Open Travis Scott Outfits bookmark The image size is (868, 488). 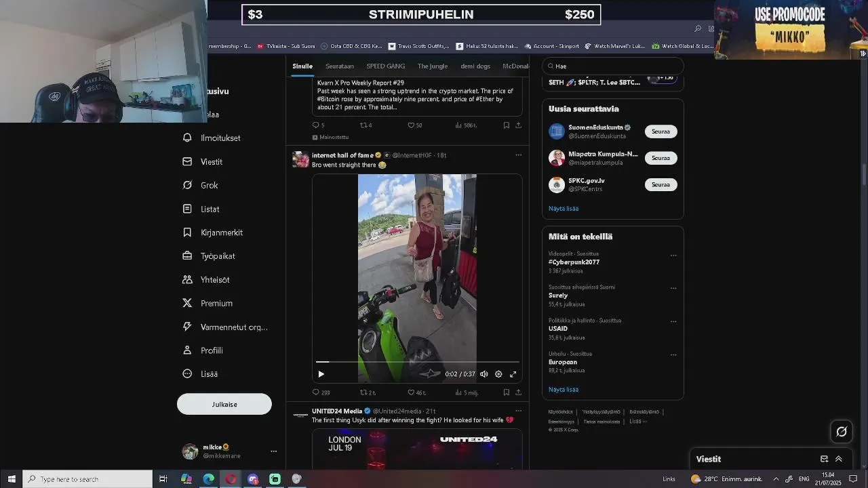click(x=418, y=46)
